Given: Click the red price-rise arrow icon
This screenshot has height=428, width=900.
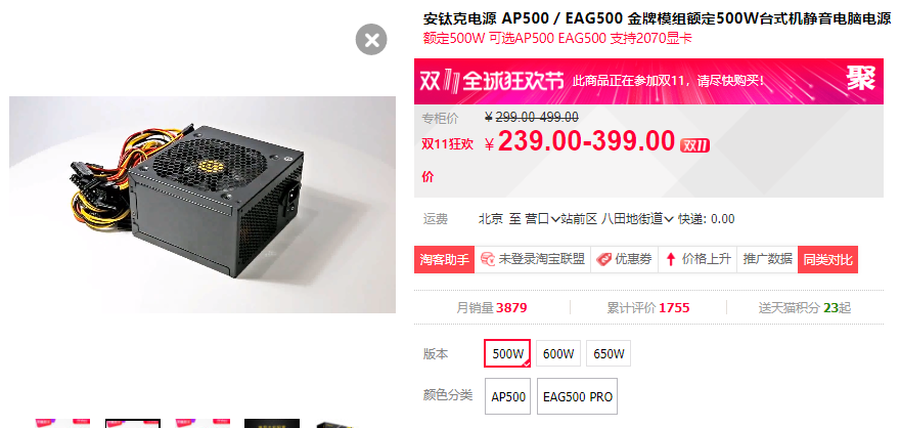Looking at the screenshot, I should 670,259.
